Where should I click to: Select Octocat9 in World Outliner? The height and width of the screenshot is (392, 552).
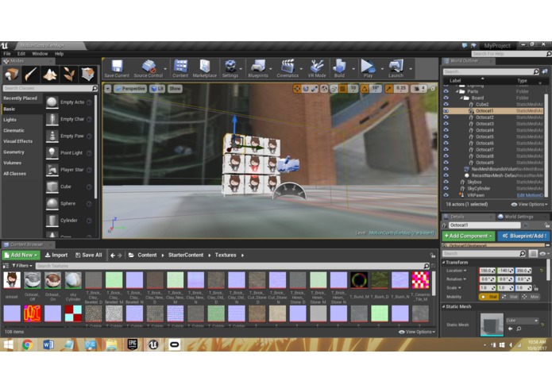point(484,163)
